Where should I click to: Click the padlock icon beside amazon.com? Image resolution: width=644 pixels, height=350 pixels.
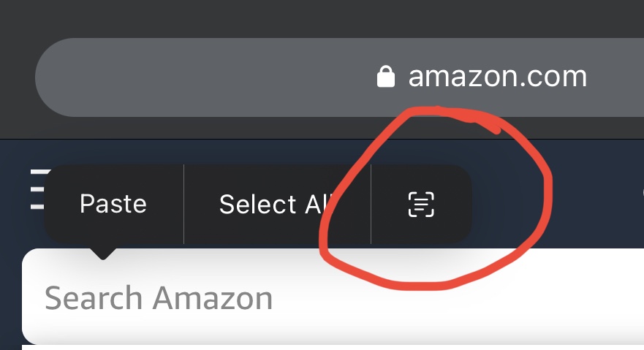point(385,76)
